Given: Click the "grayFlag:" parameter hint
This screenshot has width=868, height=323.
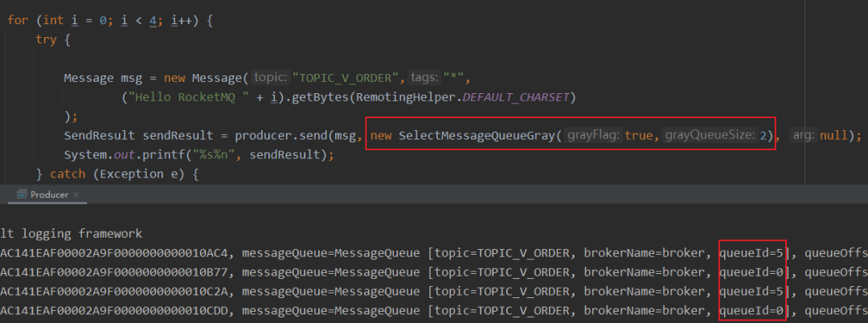Looking at the screenshot, I should click(593, 135).
